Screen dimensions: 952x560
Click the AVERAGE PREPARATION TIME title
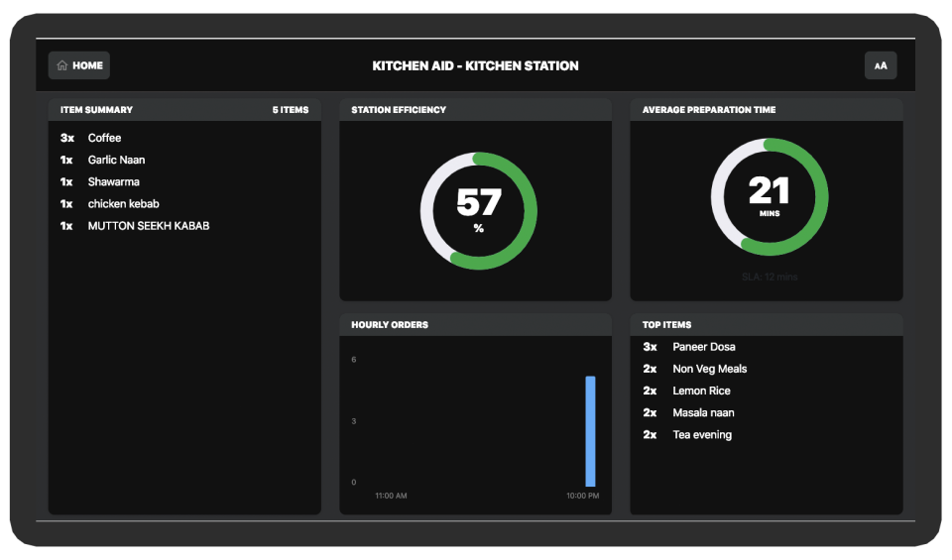click(x=708, y=110)
